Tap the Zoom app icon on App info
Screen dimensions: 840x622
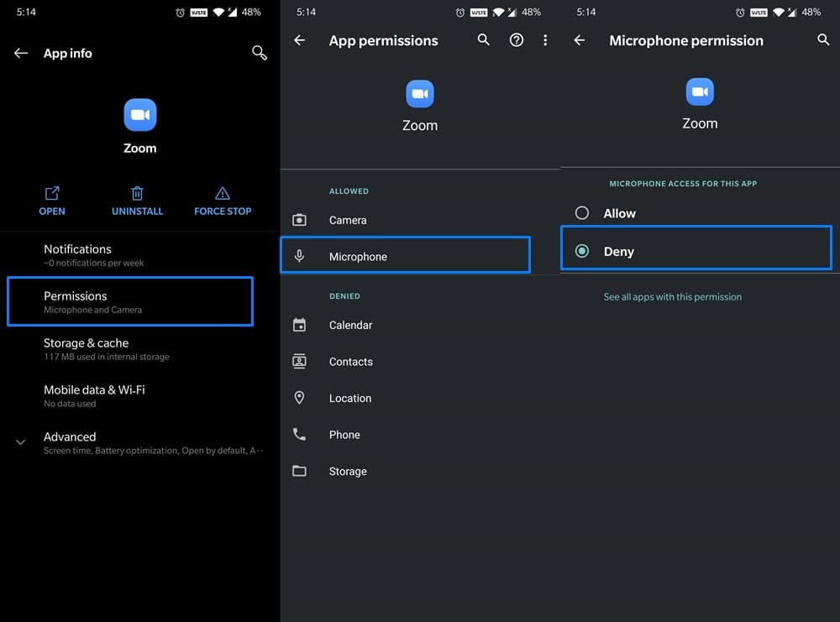(139, 114)
